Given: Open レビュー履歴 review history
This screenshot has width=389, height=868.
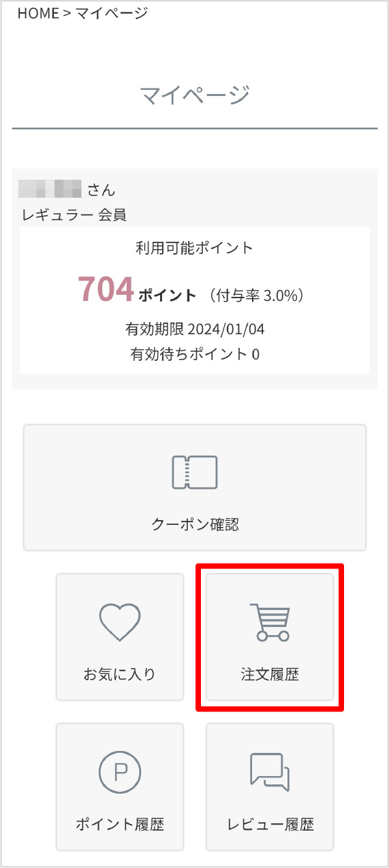Looking at the screenshot, I should tap(270, 786).
